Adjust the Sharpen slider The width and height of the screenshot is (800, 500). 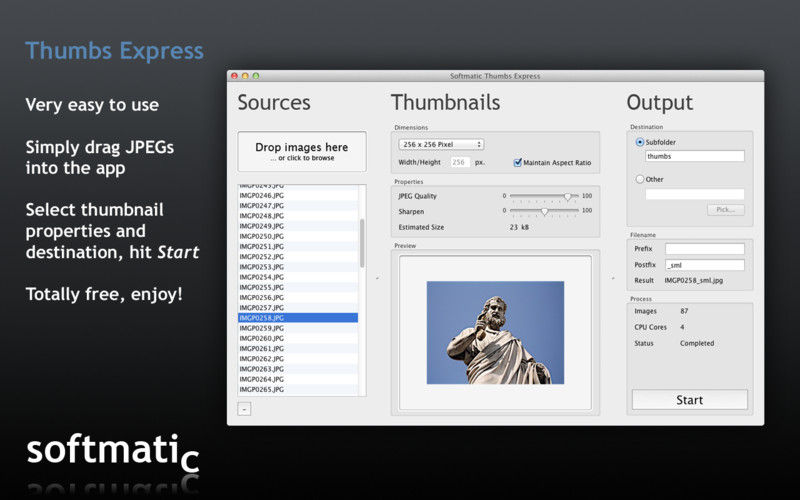tap(544, 211)
